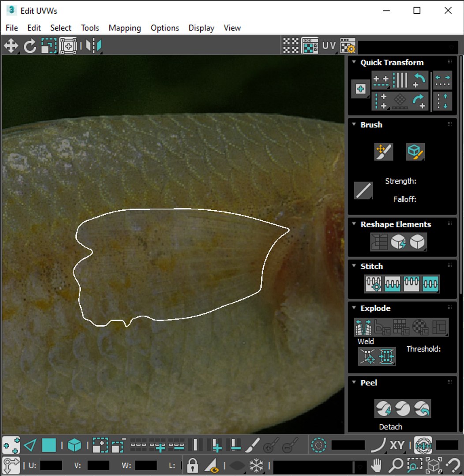Image resolution: width=464 pixels, height=476 pixels.
Task: Choose the Freeform Mode tool
Action: [x=68, y=46]
